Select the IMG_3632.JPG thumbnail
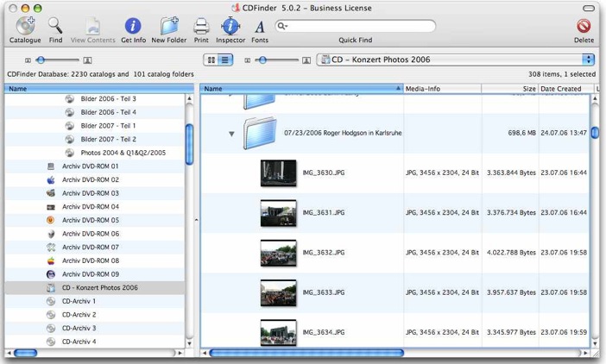Image resolution: width=606 pixels, height=364 pixels. click(278, 253)
